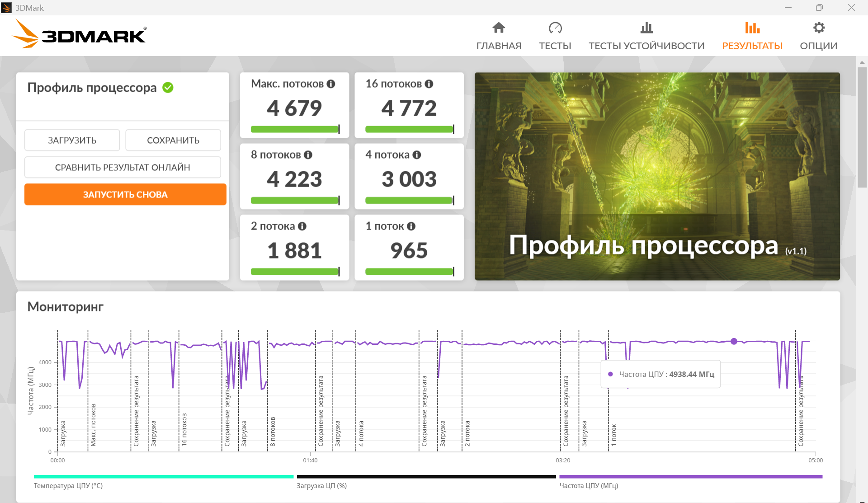The width and height of the screenshot is (868, 503).
Task: Click the vertical scrollbar thumb
Action: coord(862,127)
